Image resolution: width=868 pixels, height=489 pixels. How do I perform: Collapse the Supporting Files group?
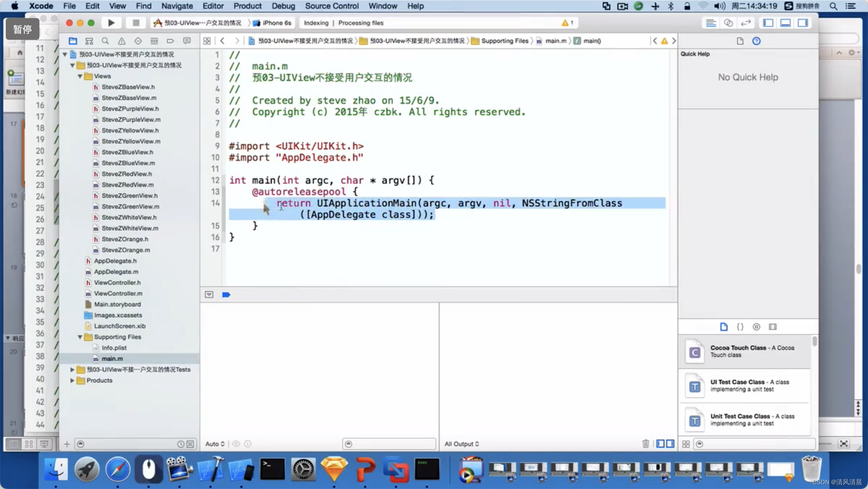[80, 337]
